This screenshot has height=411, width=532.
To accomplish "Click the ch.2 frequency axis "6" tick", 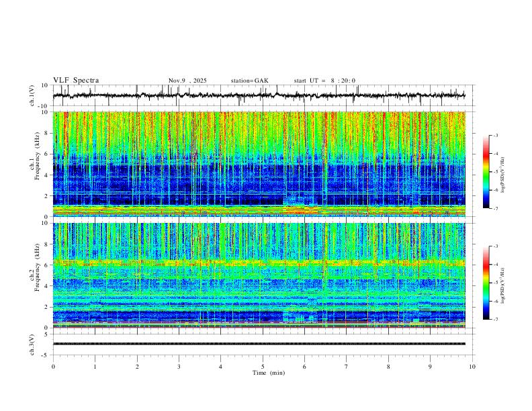I will (x=47, y=265).
